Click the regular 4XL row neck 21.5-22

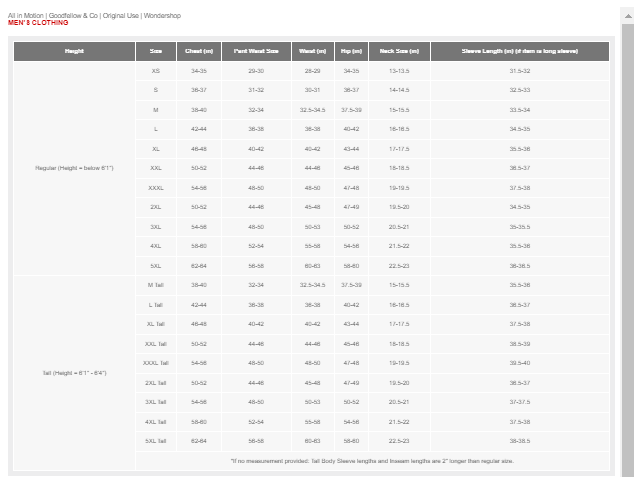coord(399,246)
